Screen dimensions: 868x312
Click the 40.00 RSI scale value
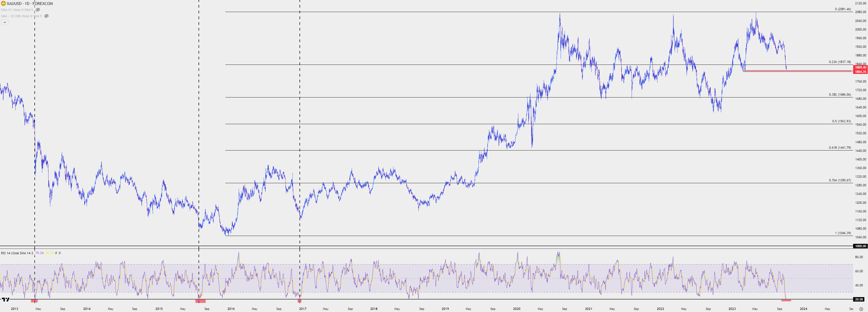click(x=859, y=285)
